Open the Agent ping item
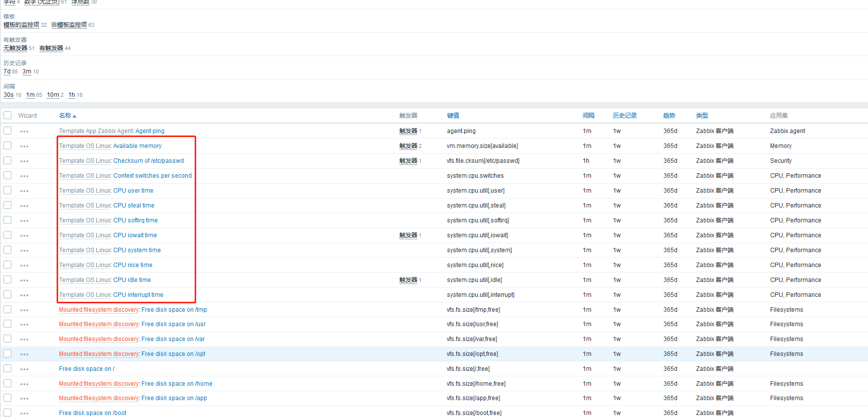Screen dimensions: 868x417 pyautogui.click(x=150, y=131)
